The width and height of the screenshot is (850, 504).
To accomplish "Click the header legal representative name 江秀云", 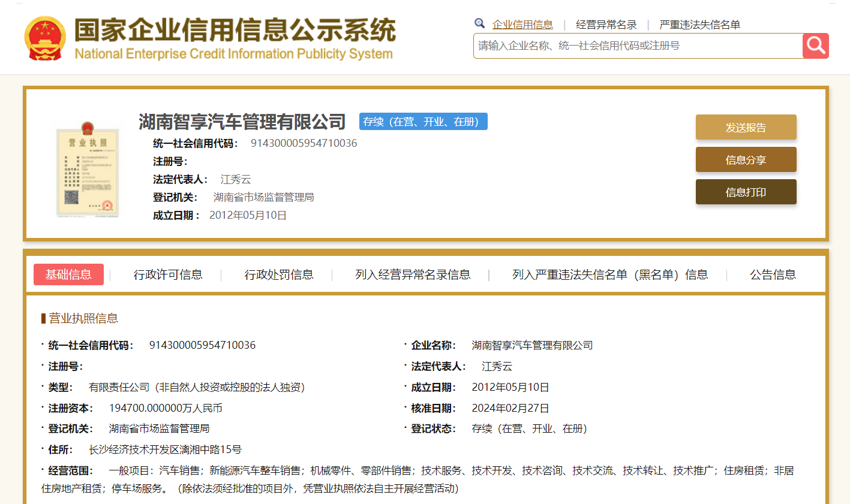I will [x=236, y=179].
